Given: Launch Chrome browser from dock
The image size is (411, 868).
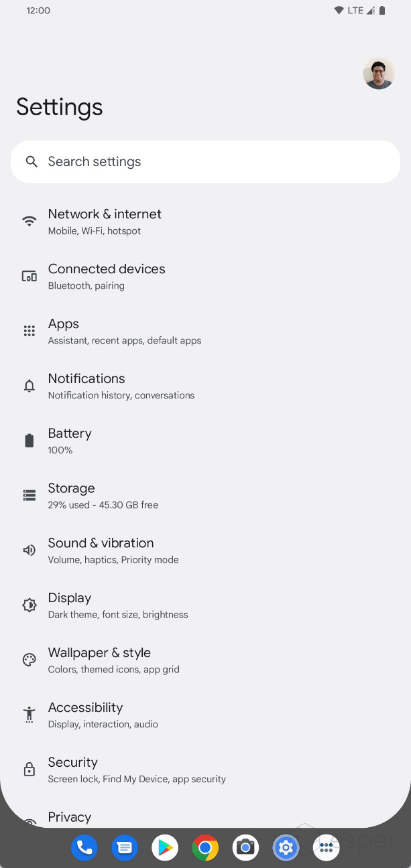Looking at the screenshot, I should click(205, 848).
